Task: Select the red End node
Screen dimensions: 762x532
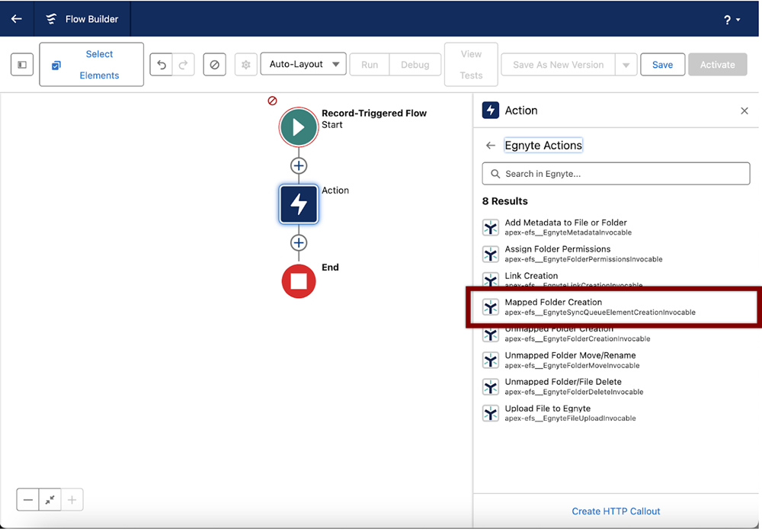Action: pyautogui.click(x=299, y=281)
